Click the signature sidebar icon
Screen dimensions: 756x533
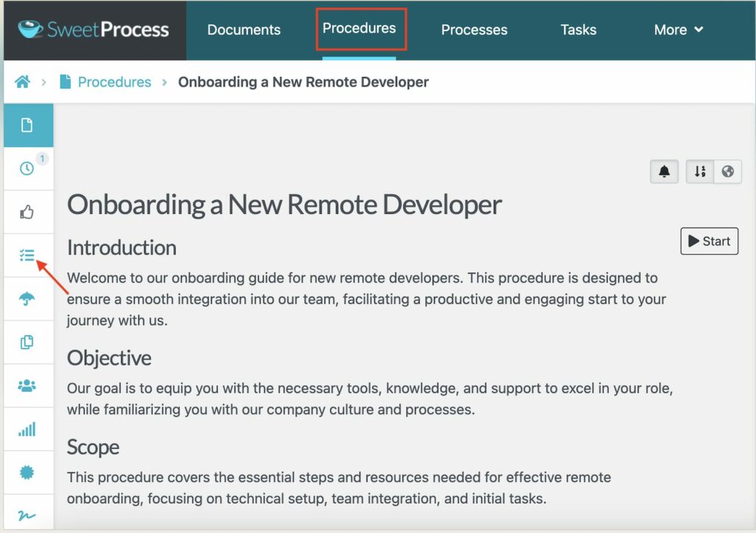27,515
